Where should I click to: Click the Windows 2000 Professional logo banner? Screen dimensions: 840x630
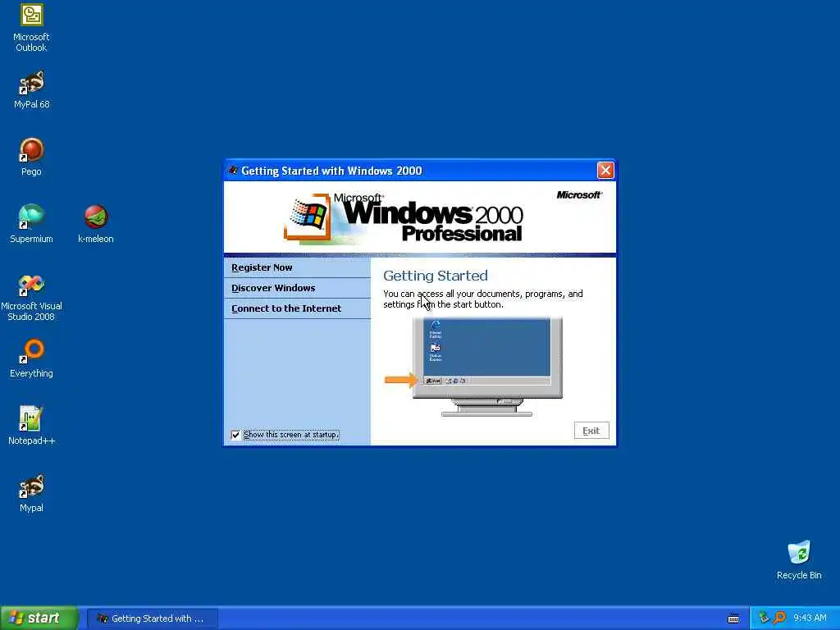[x=404, y=218]
